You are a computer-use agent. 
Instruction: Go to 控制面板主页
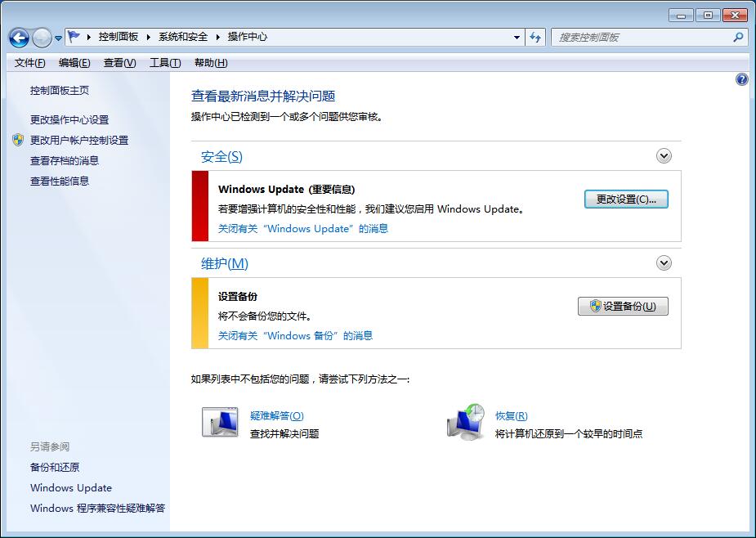pos(60,90)
